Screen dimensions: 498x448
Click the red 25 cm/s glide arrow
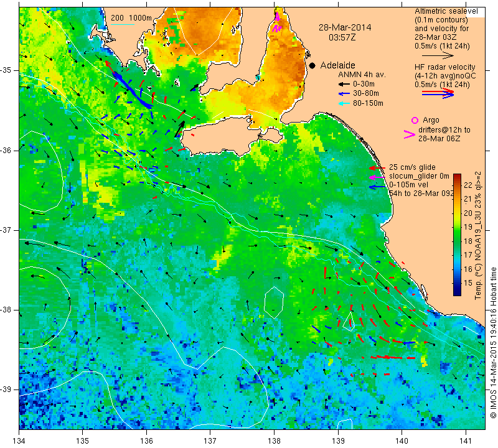(377, 167)
